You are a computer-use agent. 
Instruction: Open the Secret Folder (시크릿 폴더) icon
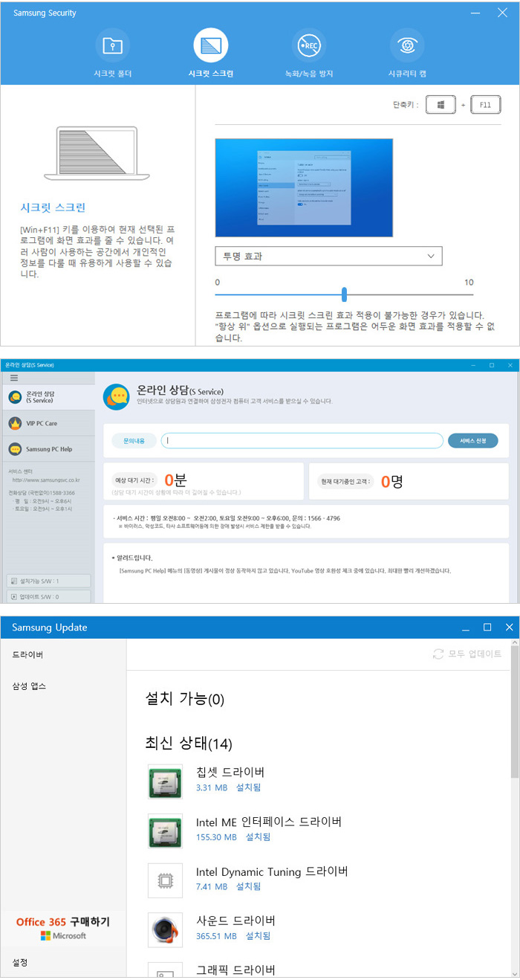pos(113,46)
